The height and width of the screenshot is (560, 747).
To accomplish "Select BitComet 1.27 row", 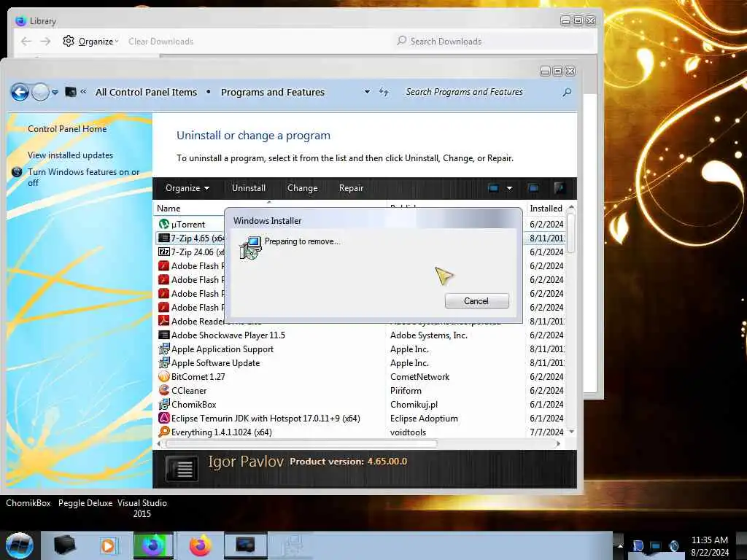I will tap(198, 377).
